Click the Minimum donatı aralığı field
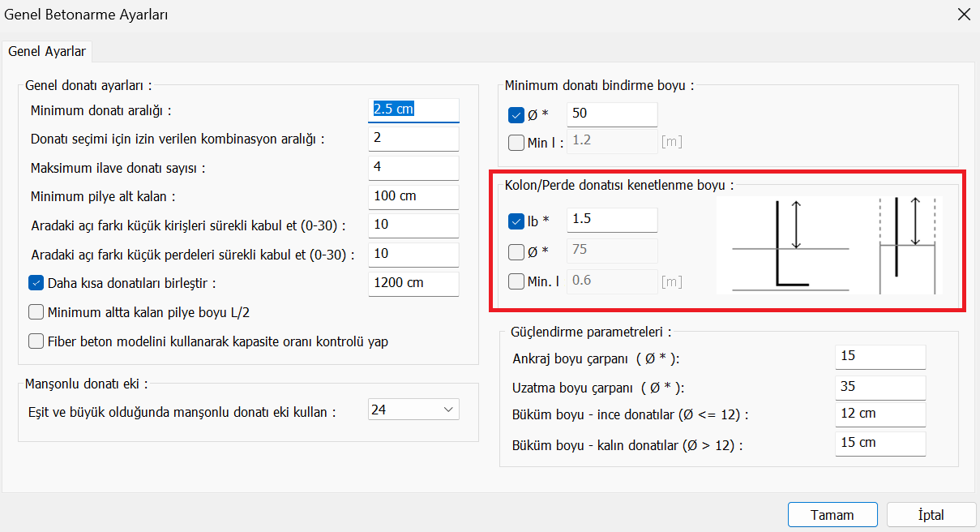Image resolution: width=980 pixels, height=532 pixels. coord(413,109)
